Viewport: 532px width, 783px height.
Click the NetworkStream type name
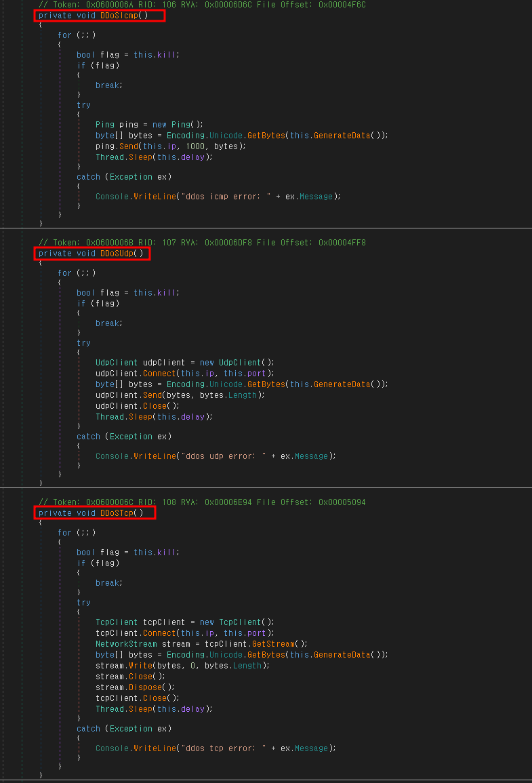pyautogui.click(x=126, y=644)
